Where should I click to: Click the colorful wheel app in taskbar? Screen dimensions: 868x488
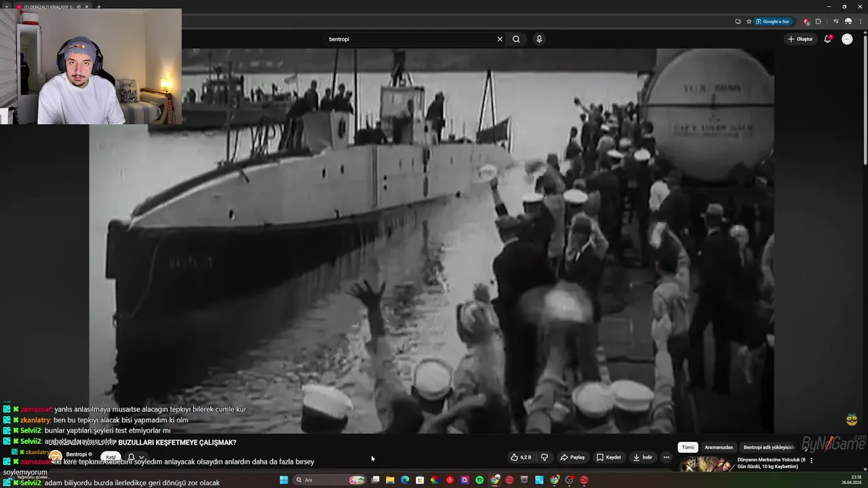(x=435, y=480)
